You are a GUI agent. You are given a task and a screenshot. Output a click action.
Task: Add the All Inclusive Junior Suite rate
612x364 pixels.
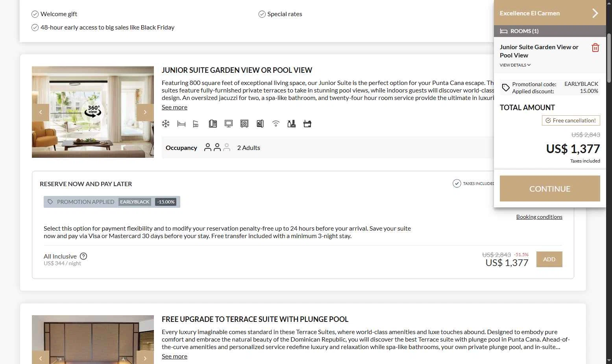pyautogui.click(x=549, y=259)
